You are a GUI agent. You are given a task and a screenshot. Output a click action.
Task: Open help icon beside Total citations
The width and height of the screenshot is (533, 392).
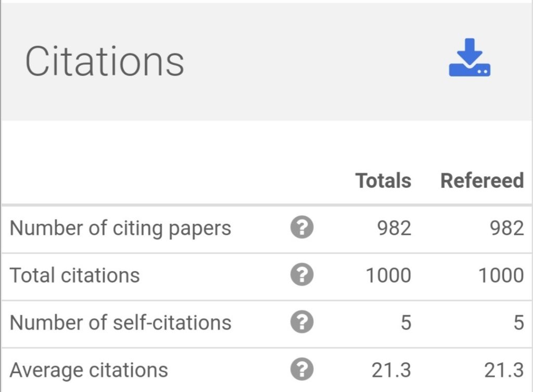[x=302, y=275]
